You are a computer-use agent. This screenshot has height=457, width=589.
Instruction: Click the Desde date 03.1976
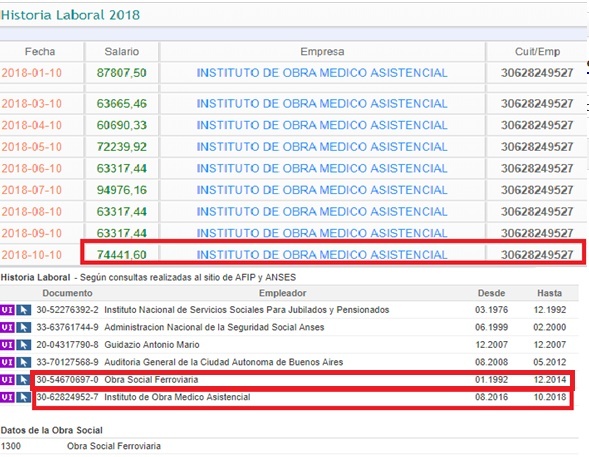coord(491,310)
